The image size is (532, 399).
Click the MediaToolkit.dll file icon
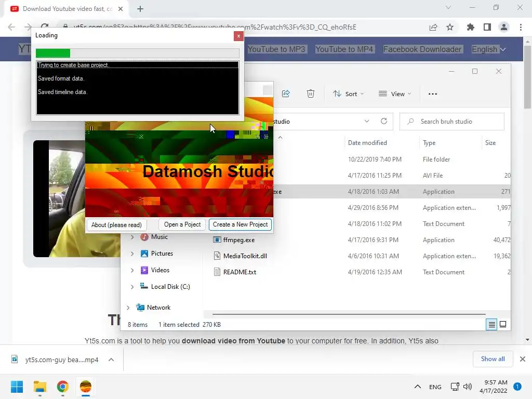click(217, 256)
